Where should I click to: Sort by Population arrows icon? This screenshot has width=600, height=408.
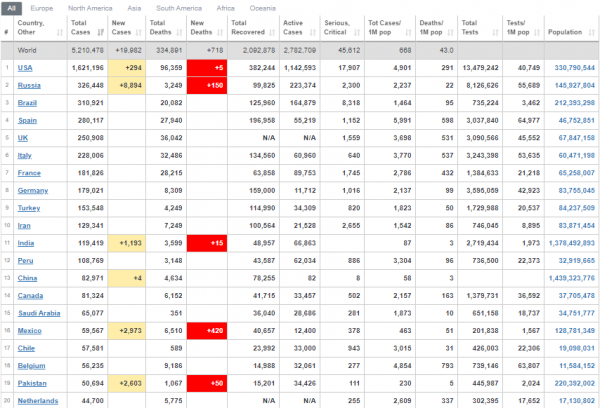point(592,33)
